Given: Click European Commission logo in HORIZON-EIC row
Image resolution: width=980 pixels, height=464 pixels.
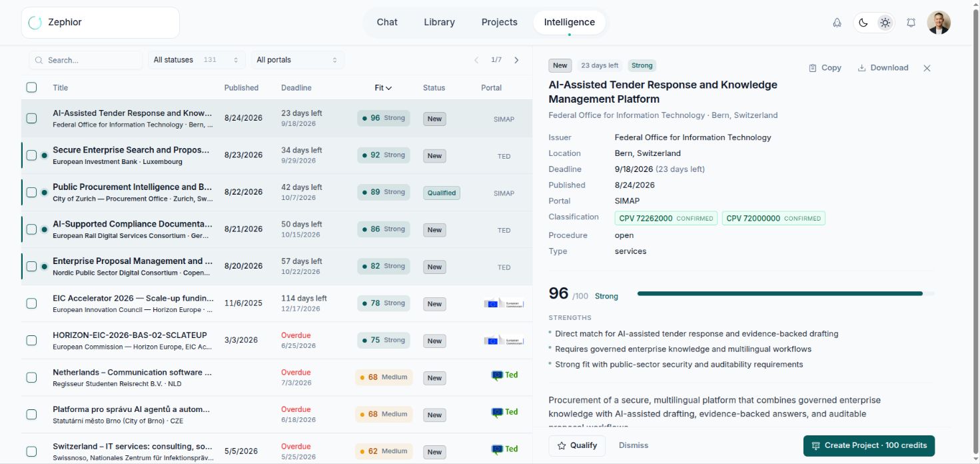Looking at the screenshot, I should [x=504, y=340].
